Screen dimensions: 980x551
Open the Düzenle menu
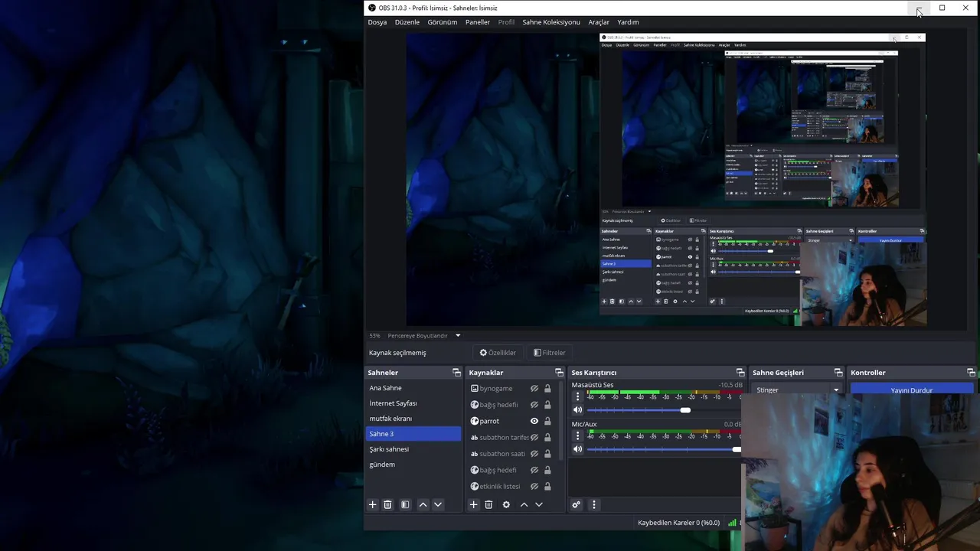(x=407, y=22)
